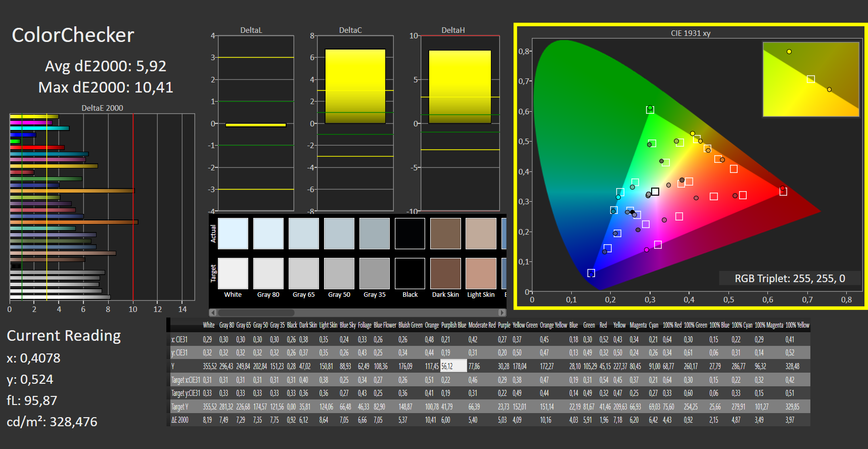This screenshot has width=868, height=449.
Task: Click the White column header in table
Action: click(209, 325)
